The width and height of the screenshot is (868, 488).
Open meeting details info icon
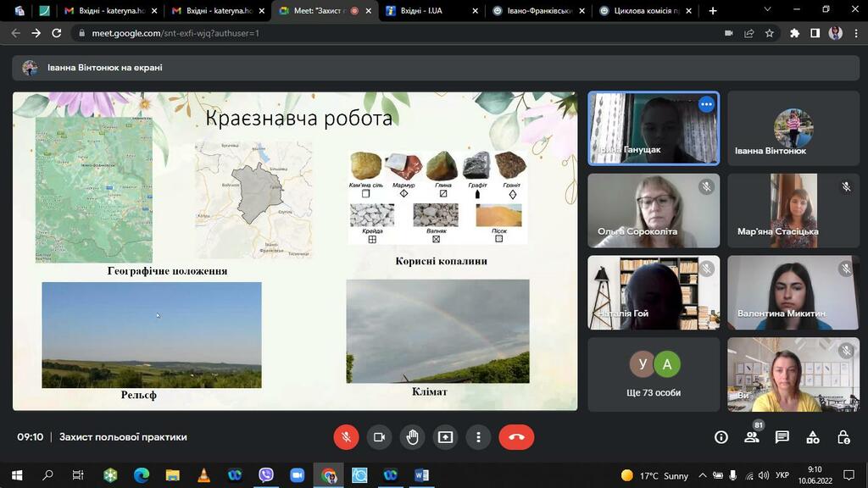pos(721,438)
